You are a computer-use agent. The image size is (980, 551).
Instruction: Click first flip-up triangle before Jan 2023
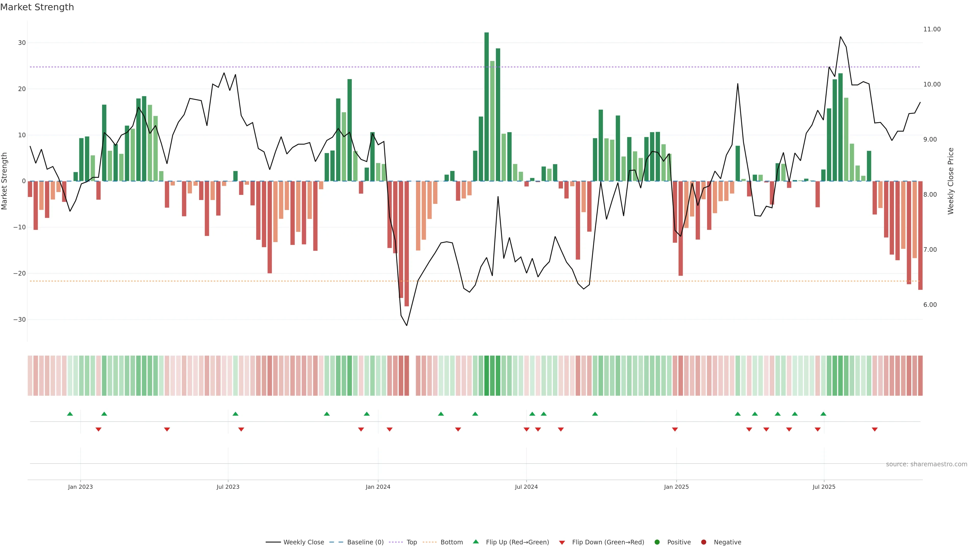[x=70, y=414]
